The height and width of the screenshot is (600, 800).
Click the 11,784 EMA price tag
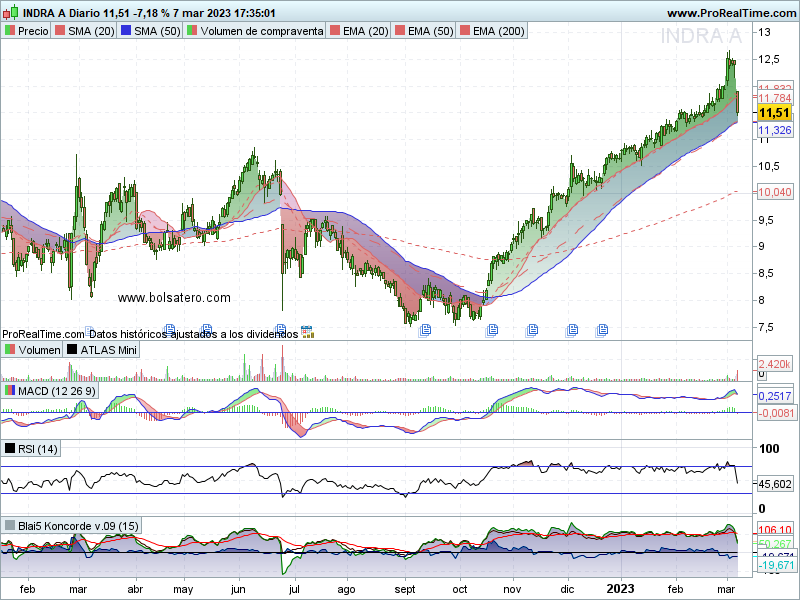click(x=774, y=98)
